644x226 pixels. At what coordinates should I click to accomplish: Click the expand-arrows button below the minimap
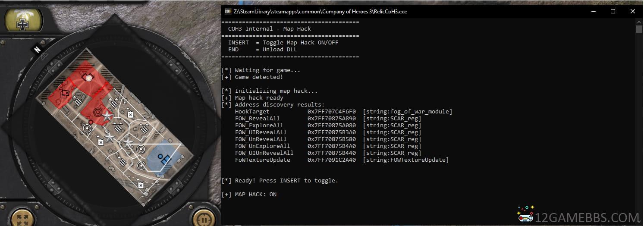click(x=22, y=217)
